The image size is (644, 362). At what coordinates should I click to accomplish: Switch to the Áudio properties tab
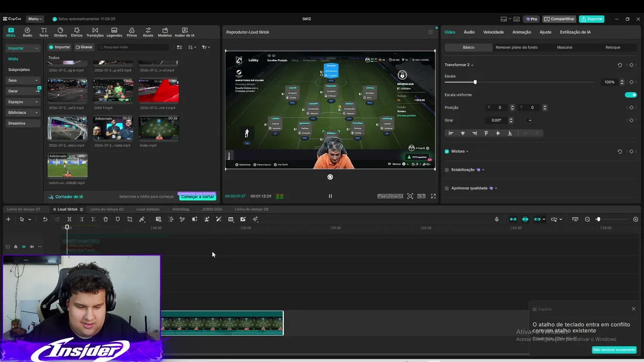pos(469,32)
